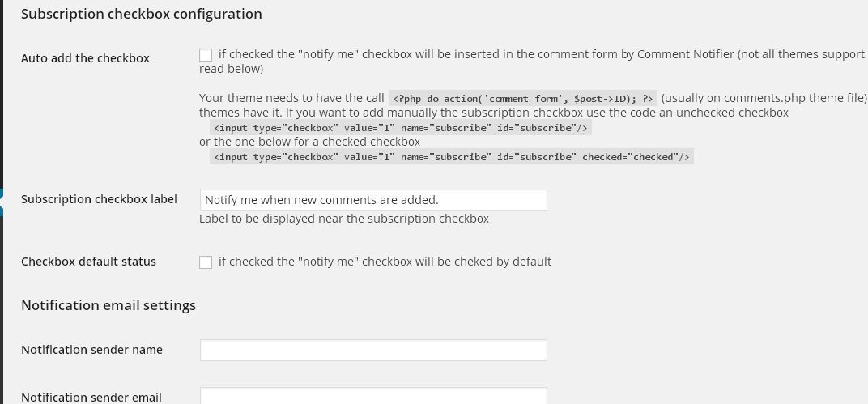Screen dimensions: 868x404
Task: Click the Subscription checkbox configuration heading
Action: tap(141, 14)
